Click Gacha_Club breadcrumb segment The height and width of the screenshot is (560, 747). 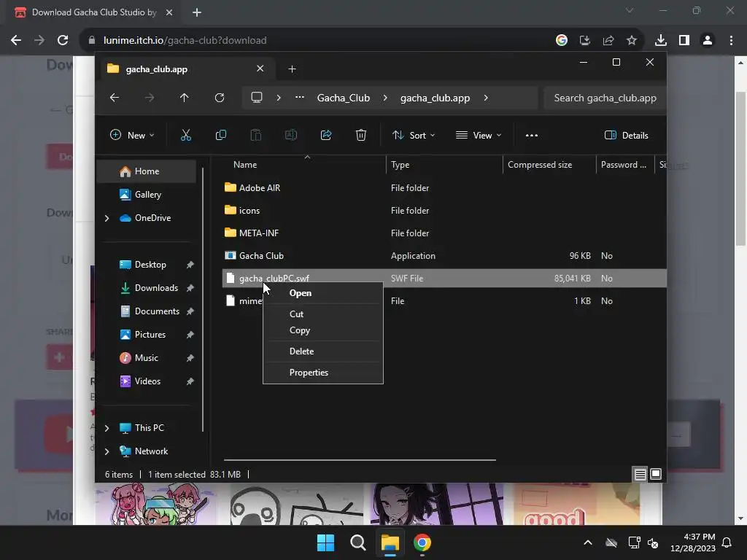[344, 98]
